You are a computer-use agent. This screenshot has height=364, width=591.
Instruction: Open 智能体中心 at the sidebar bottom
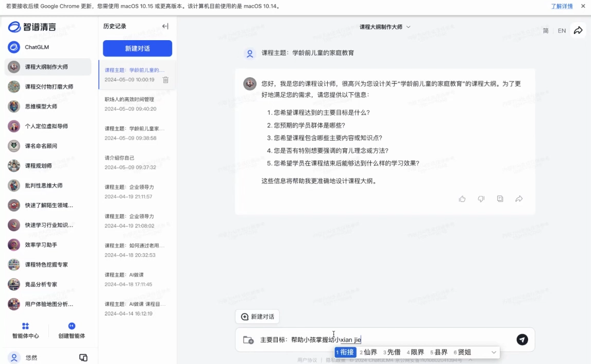(x=25, y=331)
